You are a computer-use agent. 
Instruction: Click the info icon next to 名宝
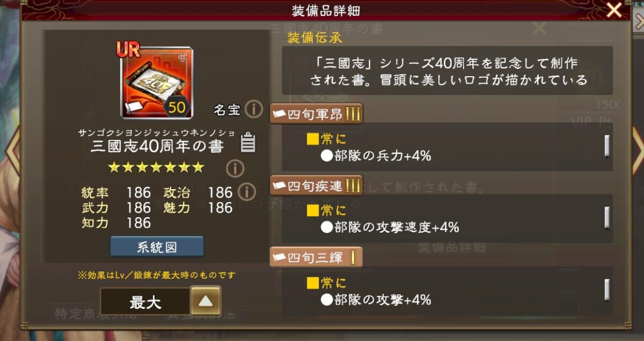pos(253,109)
